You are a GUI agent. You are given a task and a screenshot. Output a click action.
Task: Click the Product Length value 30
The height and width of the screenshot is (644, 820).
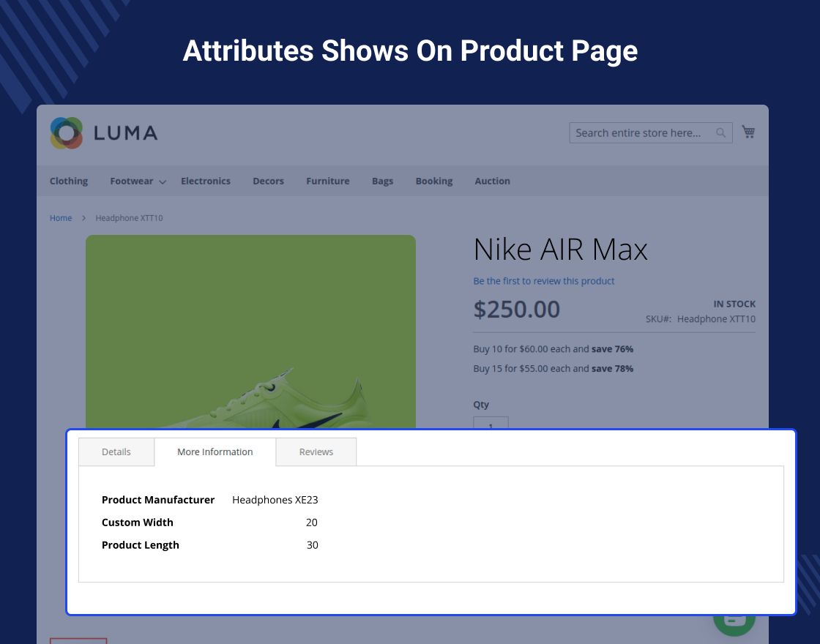click(x=312, y=544)
